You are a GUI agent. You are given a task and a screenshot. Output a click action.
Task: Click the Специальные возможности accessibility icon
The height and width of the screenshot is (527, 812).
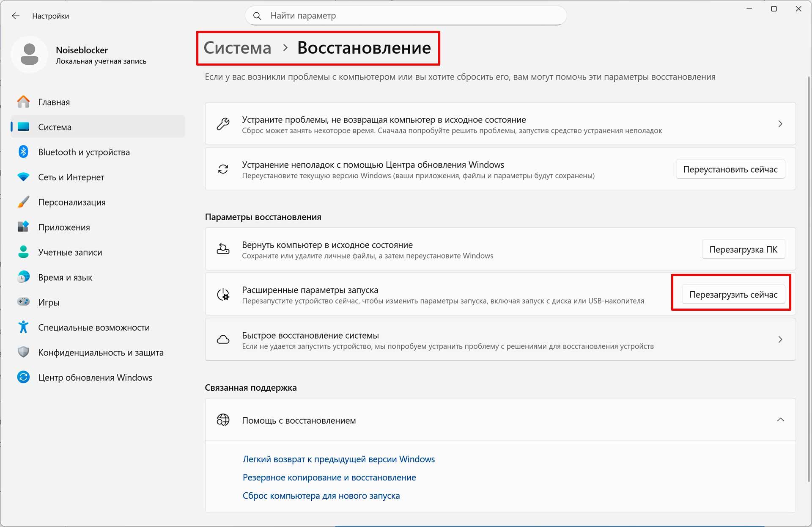click(x=23, y=327)
